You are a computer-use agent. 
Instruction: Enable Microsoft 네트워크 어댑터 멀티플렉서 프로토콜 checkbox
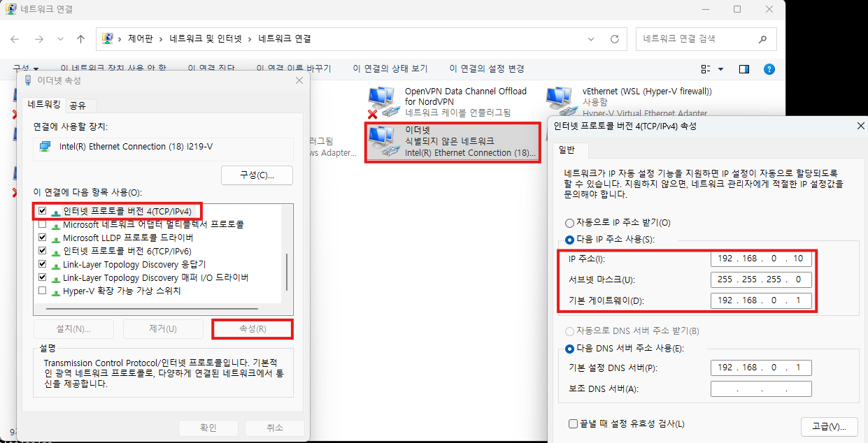pos(42,224)
